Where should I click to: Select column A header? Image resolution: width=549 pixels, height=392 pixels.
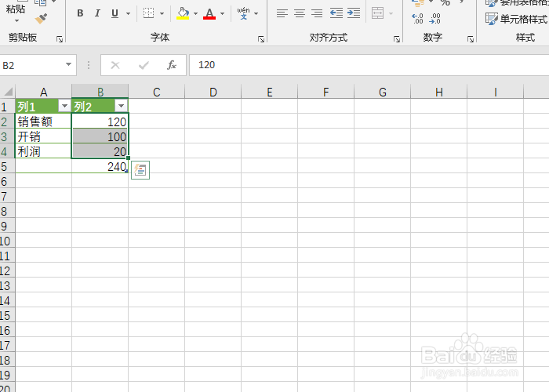click(x=43, y=92)
